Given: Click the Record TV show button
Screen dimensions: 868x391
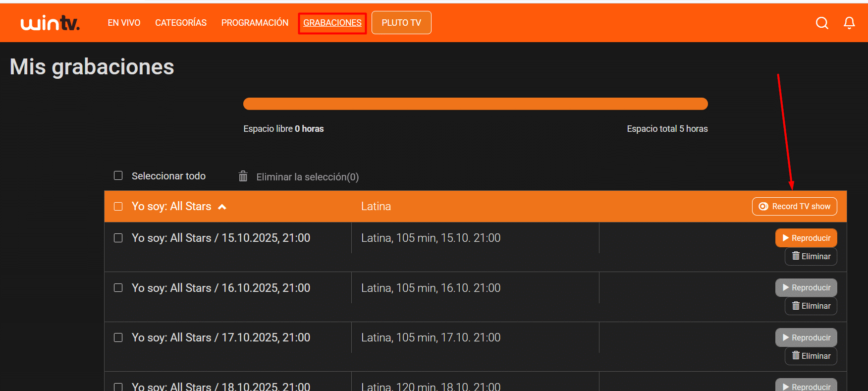Looking at the screenshot, I should tap(794, 207).
